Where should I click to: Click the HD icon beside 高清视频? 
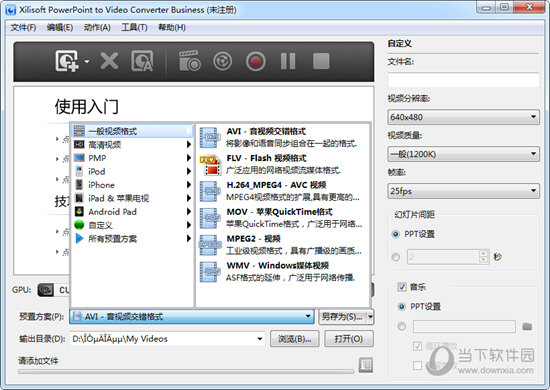79,144
